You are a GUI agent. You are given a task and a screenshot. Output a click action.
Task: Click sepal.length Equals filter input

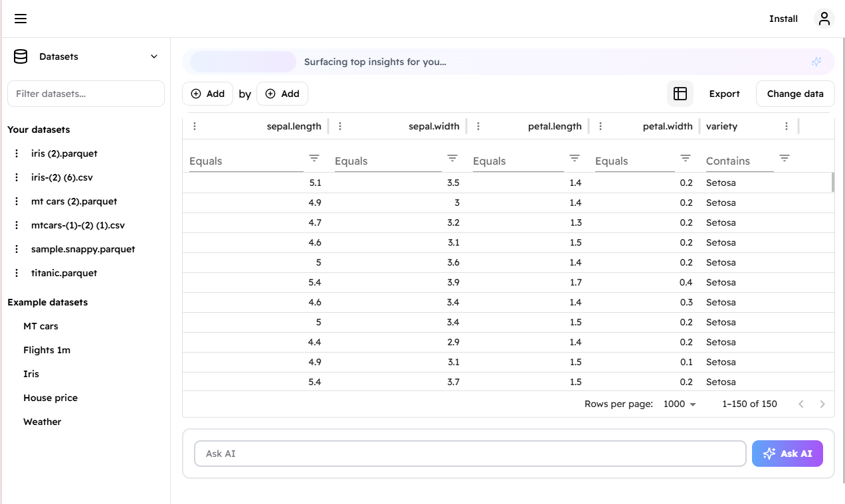point(246,161)
